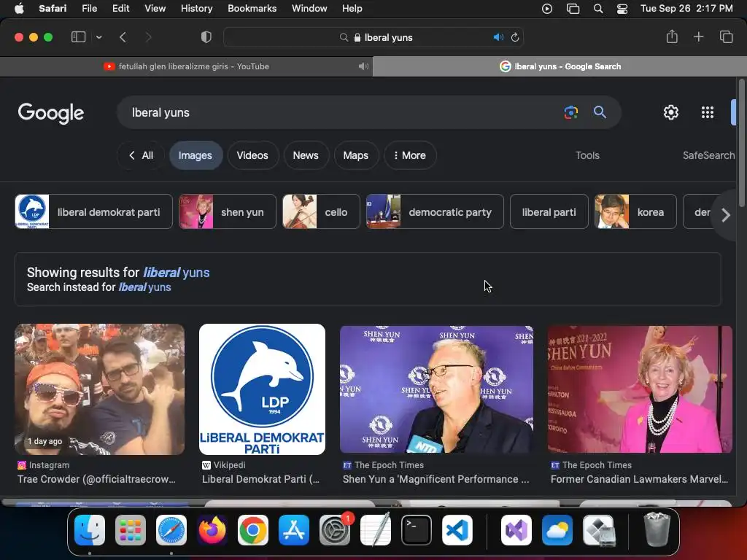Open Safari from the Dock
The width and height of the screenshot is (747, 560).
pyautogui.click(x=171, y=530)
